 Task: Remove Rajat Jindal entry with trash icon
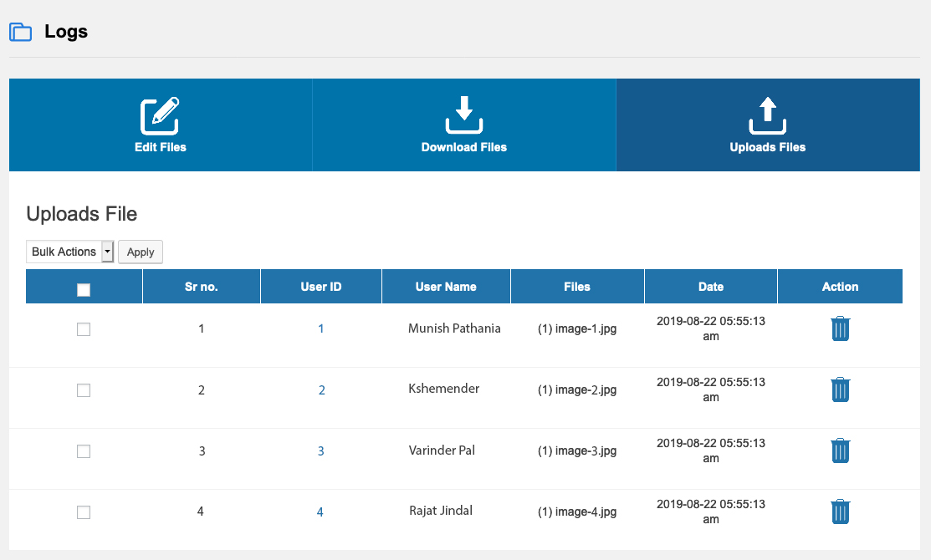pos(840,512)
